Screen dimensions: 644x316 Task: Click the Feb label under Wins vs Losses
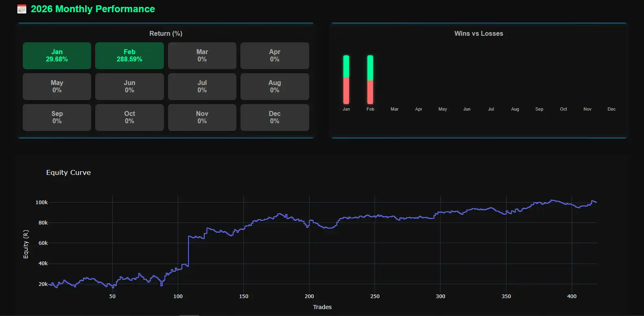pyautogui.click(x=370, y=109)
